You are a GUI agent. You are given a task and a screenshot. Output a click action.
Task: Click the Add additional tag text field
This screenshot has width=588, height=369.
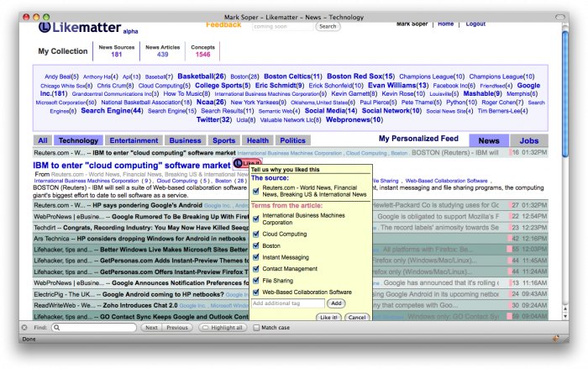point(287,303)
